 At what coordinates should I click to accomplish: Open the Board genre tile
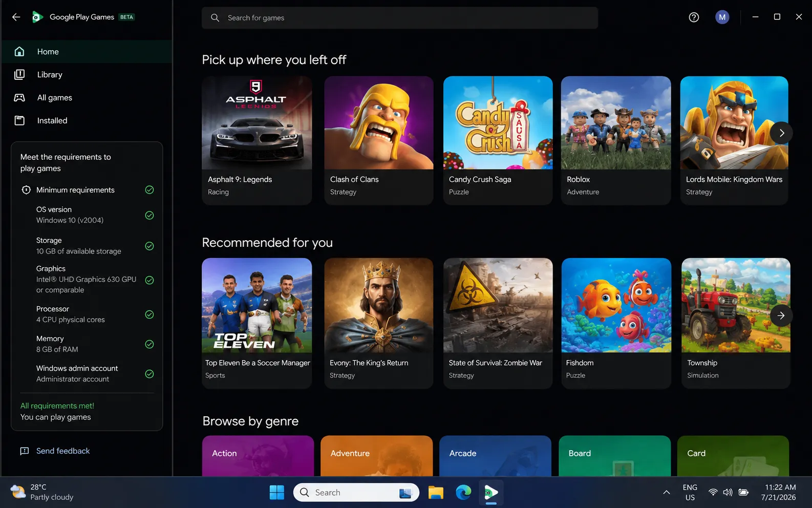(614, 456)
